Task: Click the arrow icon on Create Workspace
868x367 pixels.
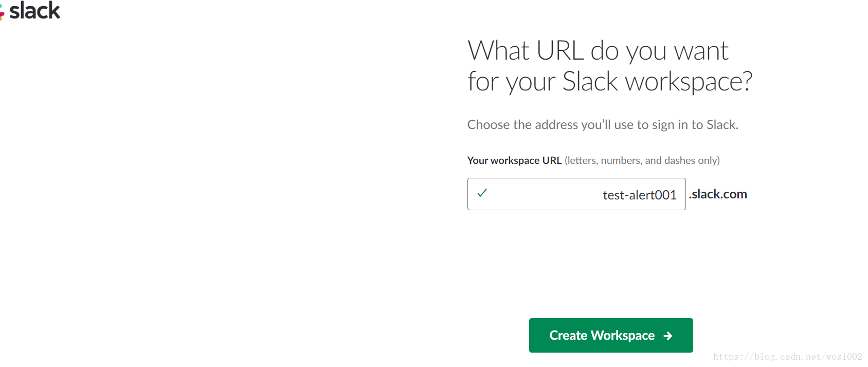Action: [x=668, y=336]
